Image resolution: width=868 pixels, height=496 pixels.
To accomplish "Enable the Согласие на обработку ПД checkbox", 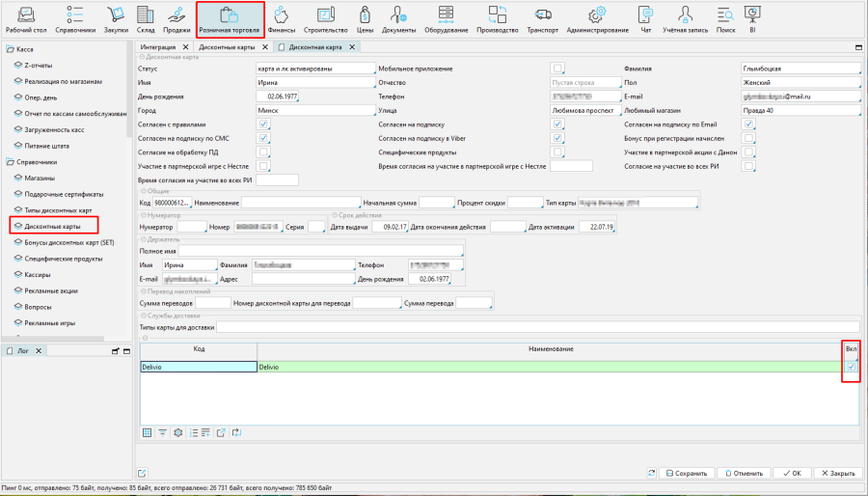I will 264,152.
